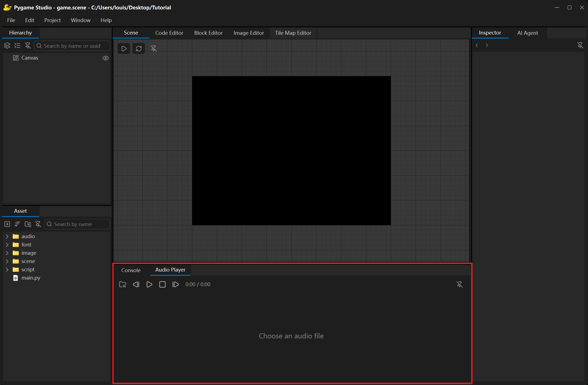Expand the script folder
The height and width of the screenshot is (385, 588).
(7, 270)
